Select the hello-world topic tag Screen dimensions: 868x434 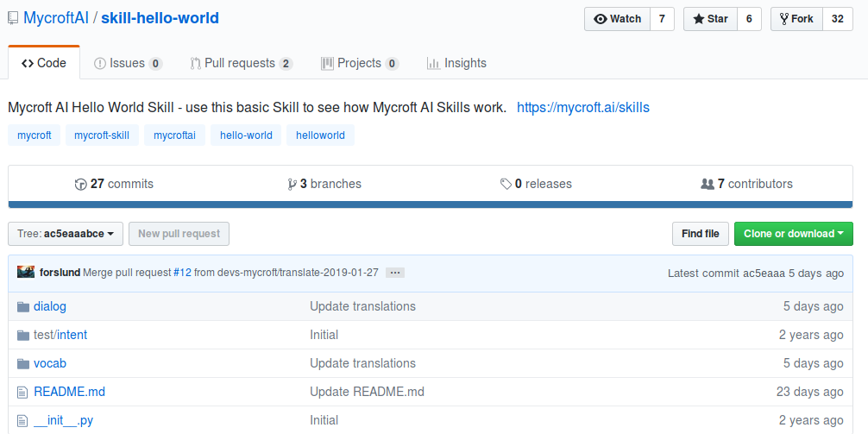coord(246,135)
